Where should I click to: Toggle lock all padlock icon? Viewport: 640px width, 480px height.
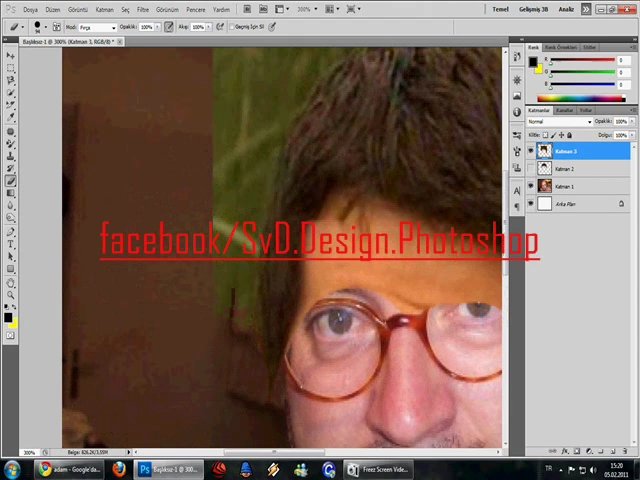(569, 135)
